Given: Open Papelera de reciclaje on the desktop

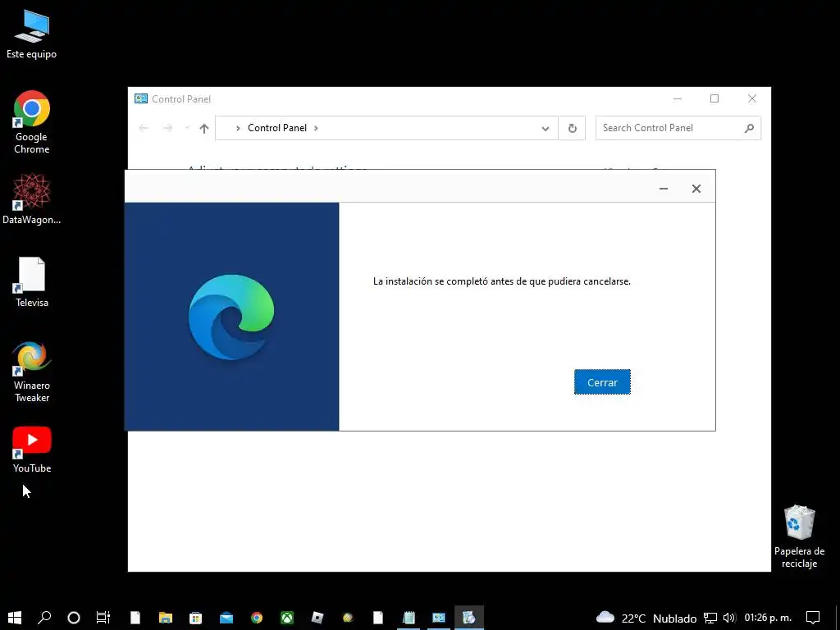Looking at the screenshot, I should (799, 536).
